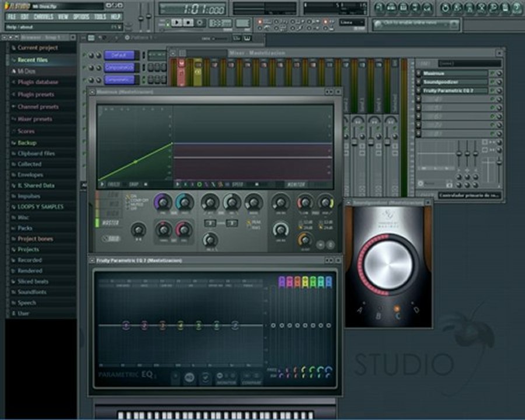Open the FILE menu

[12, 16]
